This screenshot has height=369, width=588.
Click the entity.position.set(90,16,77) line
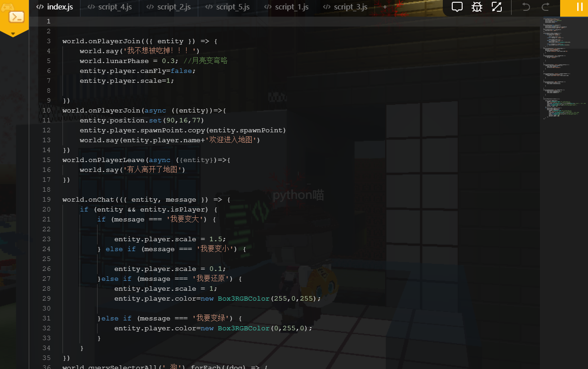pyautogui.click(x=142, y=120)
